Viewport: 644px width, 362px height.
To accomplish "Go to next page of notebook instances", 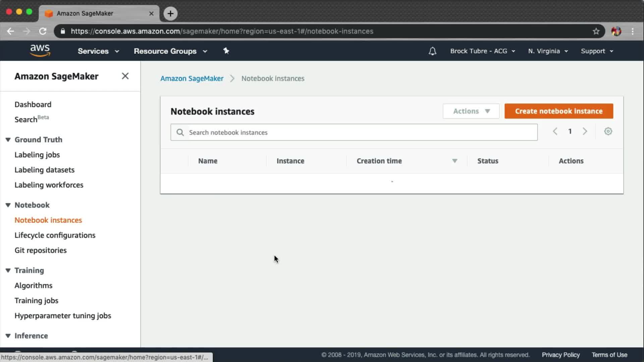I will [585, 131].
